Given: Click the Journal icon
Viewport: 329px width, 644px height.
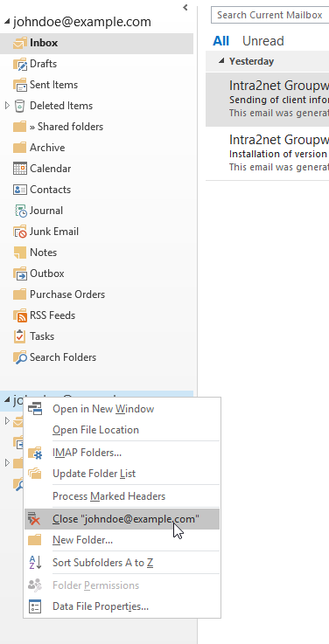Looking at the screenshot, I should click(x=20, y=211).
